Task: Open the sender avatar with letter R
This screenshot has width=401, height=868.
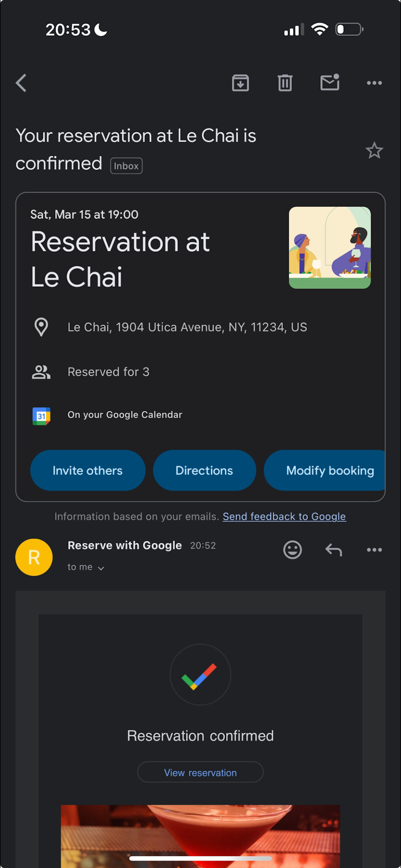Action: point(34,557)
